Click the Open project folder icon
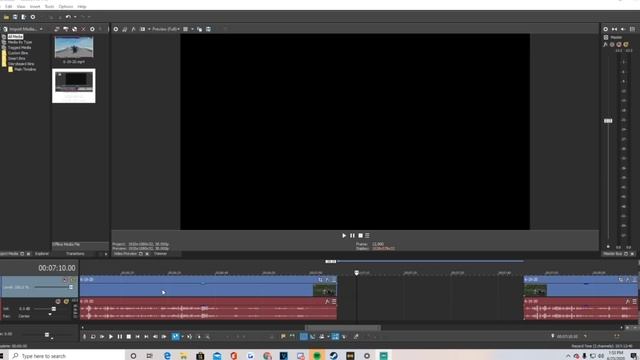The height and width of the screenshot is (360, 640). tap(6, 17)
